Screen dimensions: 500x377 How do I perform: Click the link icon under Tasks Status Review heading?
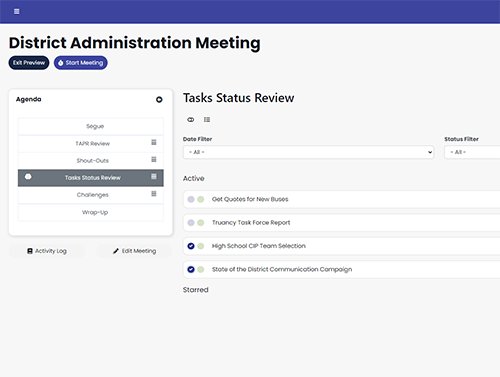click(x=191, y=120)
